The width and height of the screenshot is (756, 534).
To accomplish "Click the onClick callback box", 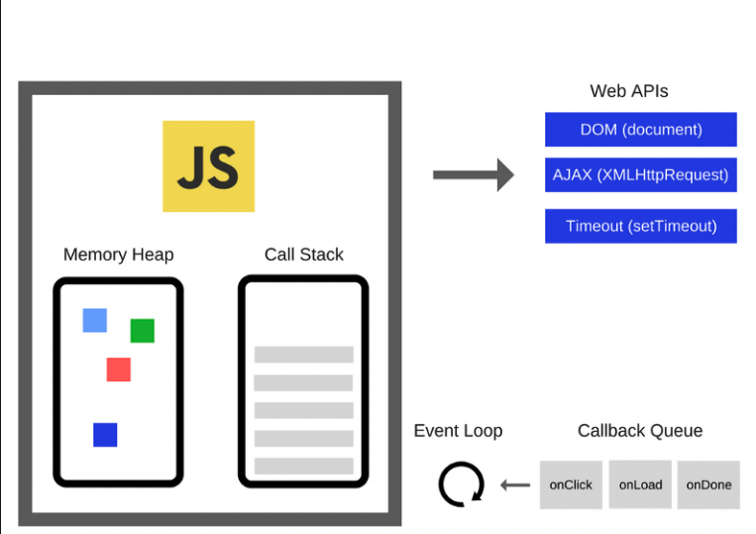I will (571, 484).
